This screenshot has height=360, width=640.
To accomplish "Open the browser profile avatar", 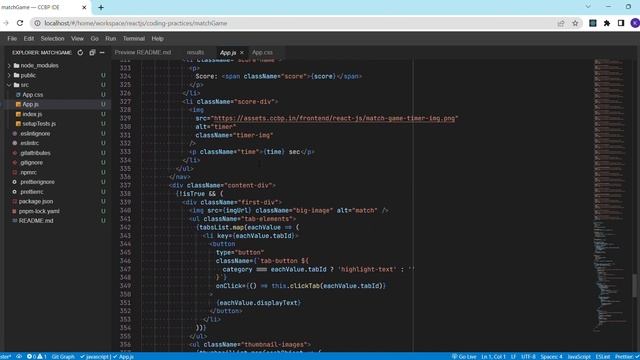I will click(x=635, y=23).
